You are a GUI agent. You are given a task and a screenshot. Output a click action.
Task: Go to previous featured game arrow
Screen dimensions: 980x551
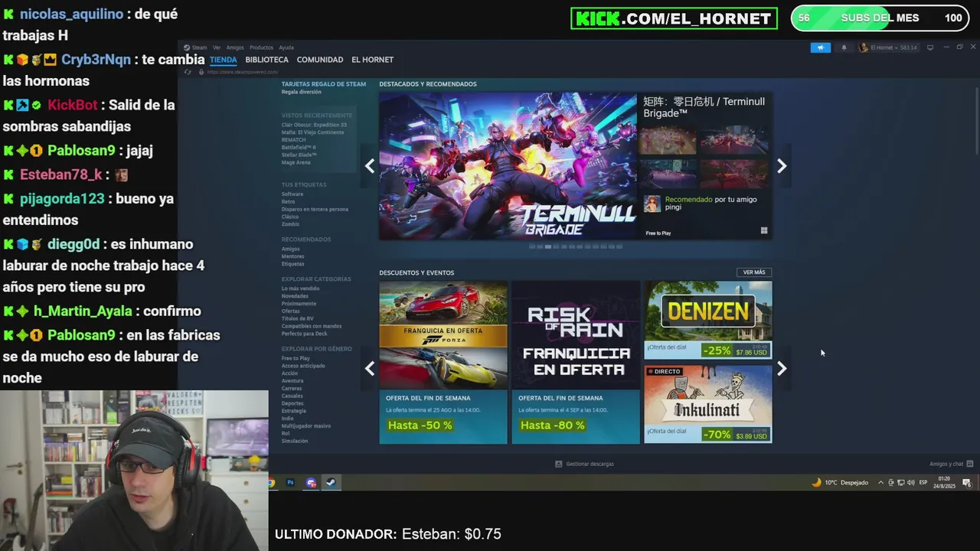(x=370, y=166)
